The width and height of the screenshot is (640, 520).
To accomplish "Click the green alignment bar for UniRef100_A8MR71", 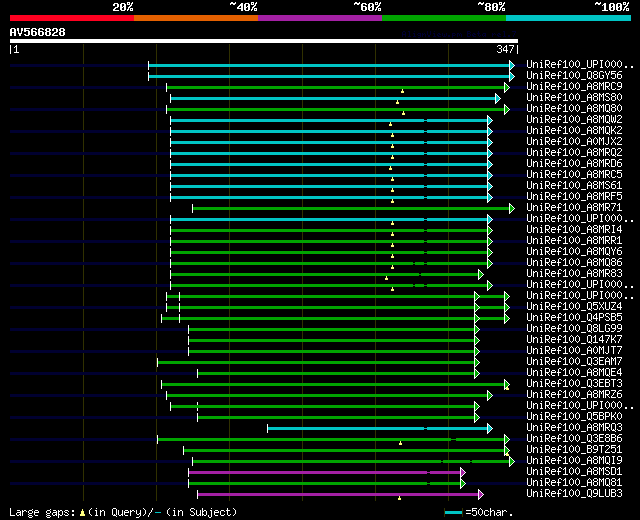I will tap(351, 209).
